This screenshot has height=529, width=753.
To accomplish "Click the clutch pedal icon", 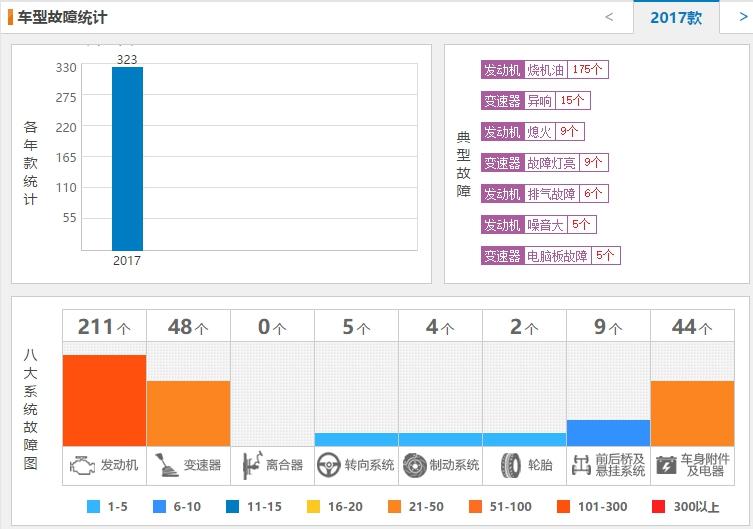I will click(252, 465).
